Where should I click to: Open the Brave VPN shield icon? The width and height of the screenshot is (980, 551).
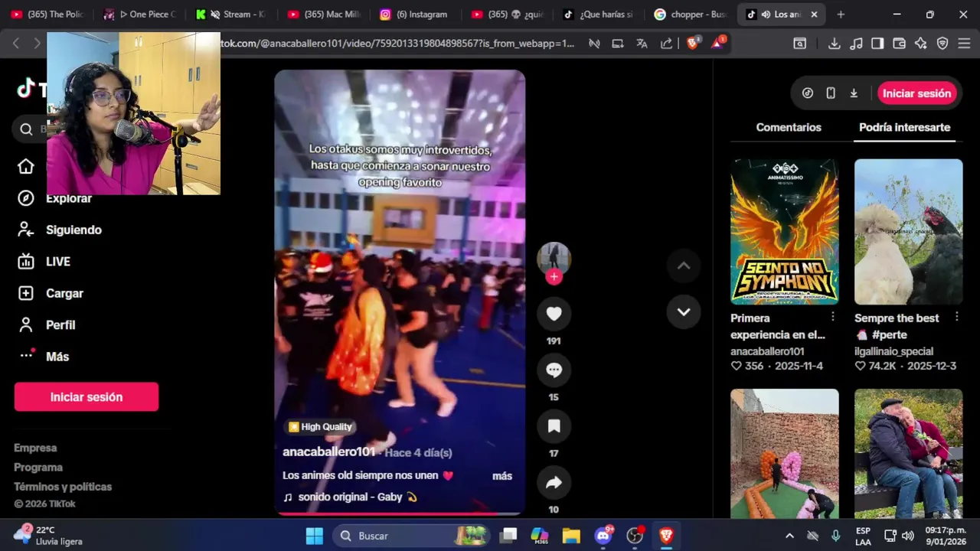(x=942, y=44)
